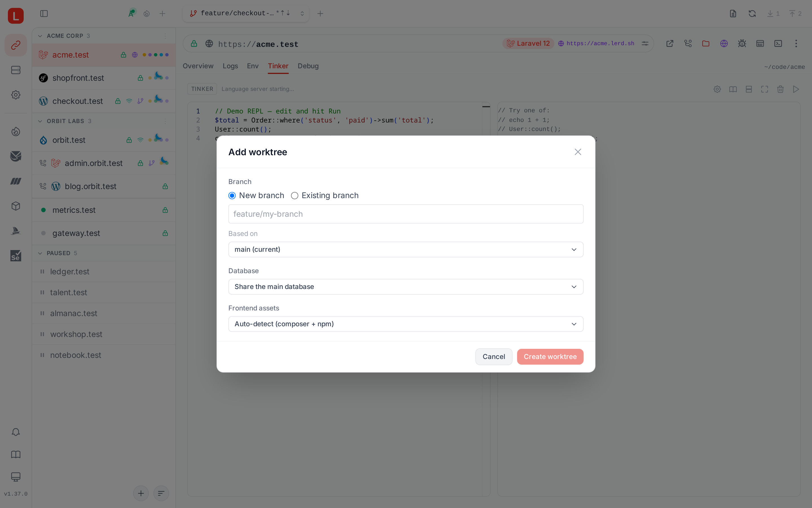
Task: Open the Database dropdown
Action: pyautogui.click(x=406, y=286)
